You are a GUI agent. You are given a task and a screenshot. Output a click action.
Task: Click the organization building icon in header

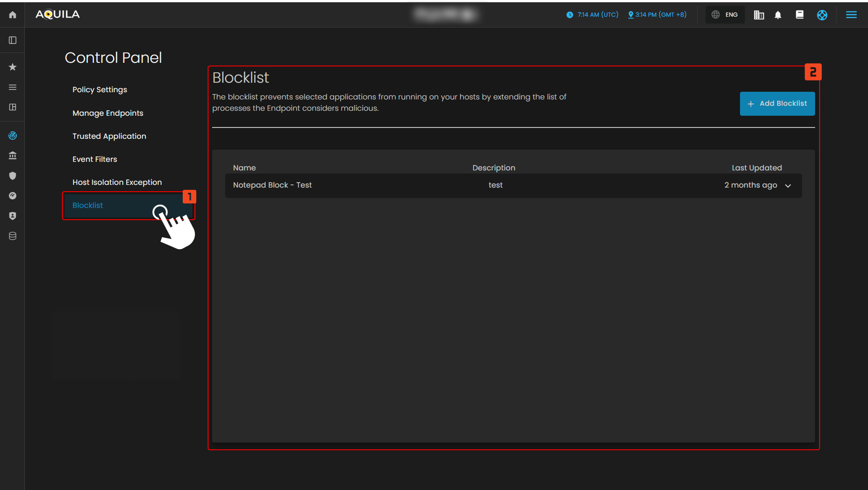(x=759, y=15)
